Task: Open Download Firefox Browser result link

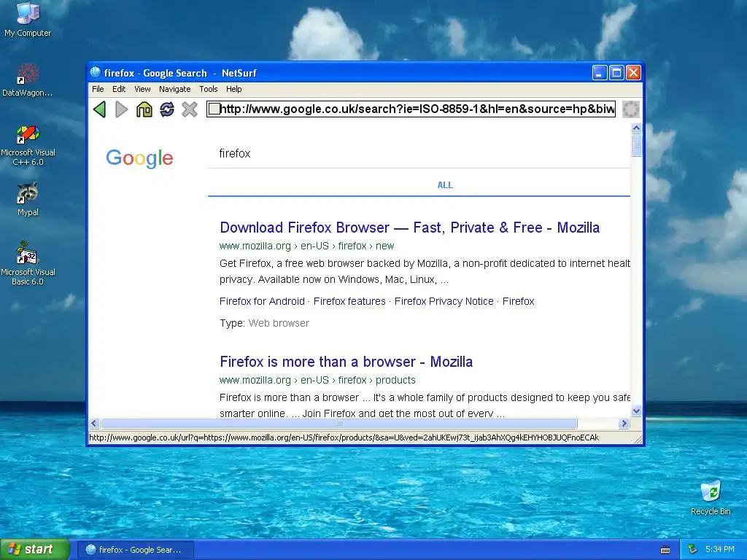Action: [409, 227]
